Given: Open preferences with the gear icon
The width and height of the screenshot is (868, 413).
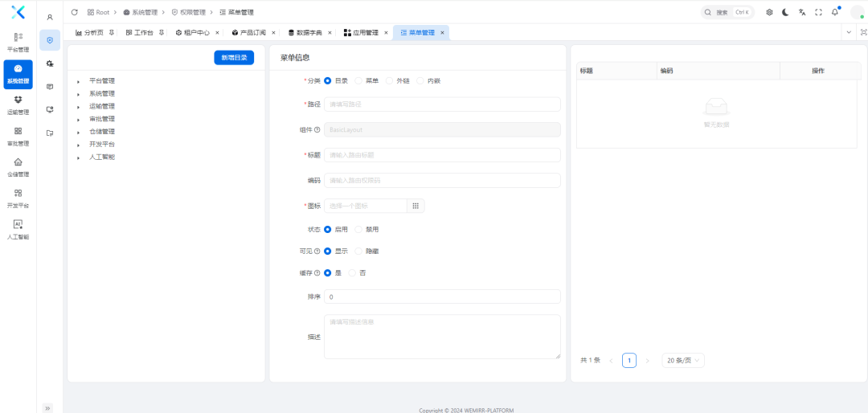Looking at the screenshot, I should 769,12.
